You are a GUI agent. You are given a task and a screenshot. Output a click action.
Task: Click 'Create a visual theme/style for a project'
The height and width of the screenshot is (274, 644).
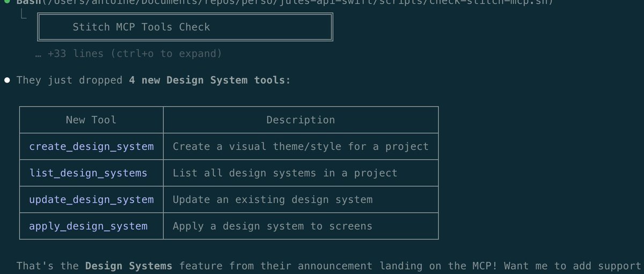tap(301, 146)
